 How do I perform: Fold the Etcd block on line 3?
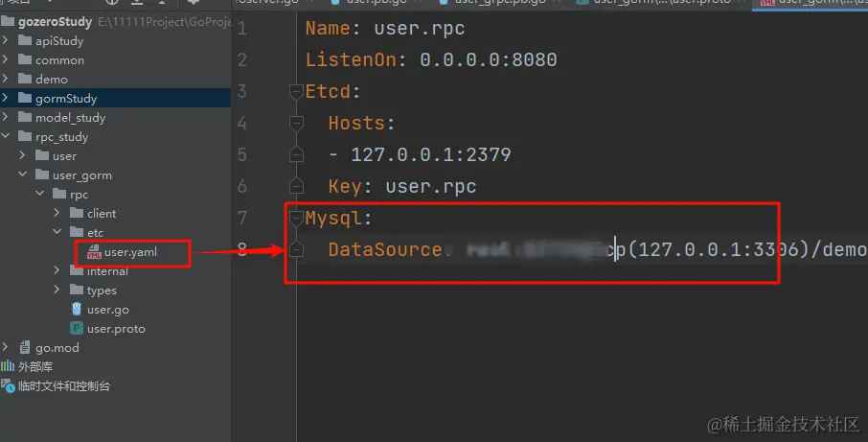pos(297,91)
